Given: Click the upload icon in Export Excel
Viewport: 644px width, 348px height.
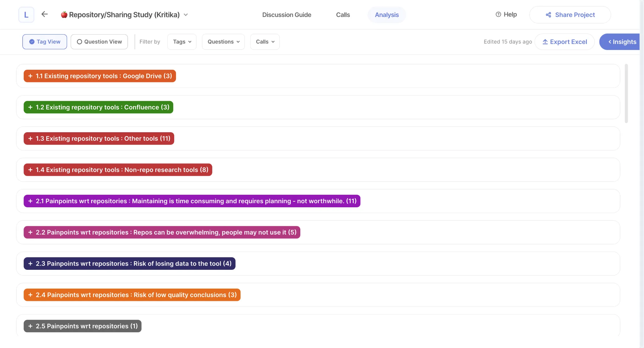Looking at the screenshot, I should coord(545,42).
